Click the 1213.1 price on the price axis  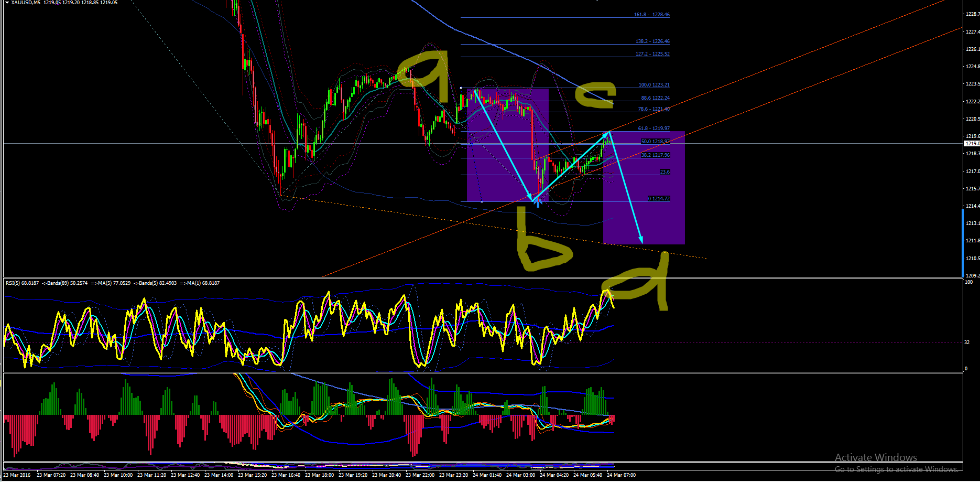tap(972, 223)
